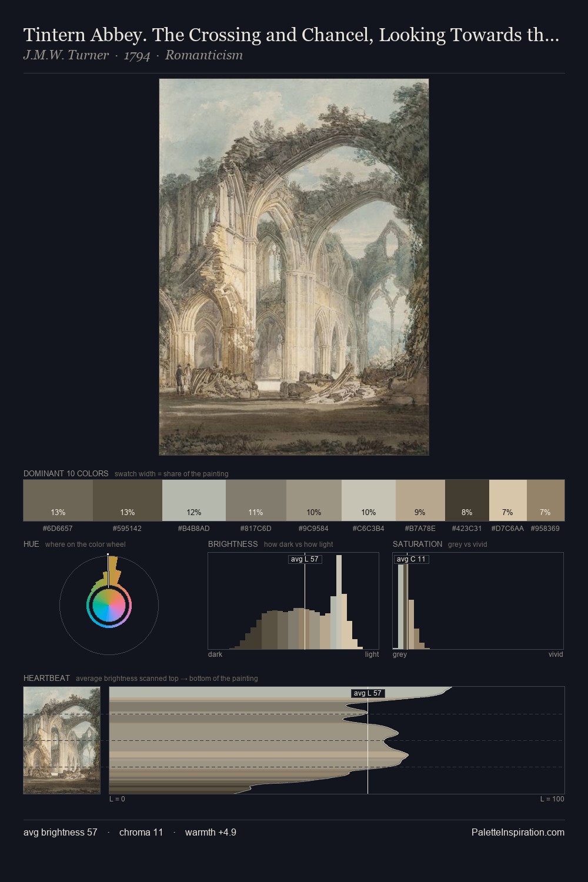The height and width of the screenshot is (882, 588).
Task: Click the hex code text '#423C31'
Action: point(467,529)
